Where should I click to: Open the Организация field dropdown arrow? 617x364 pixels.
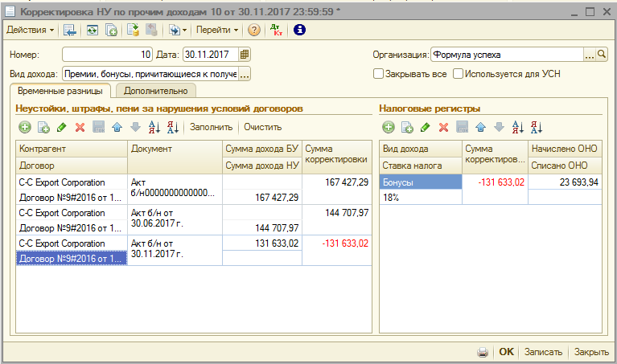pos(590,55)
